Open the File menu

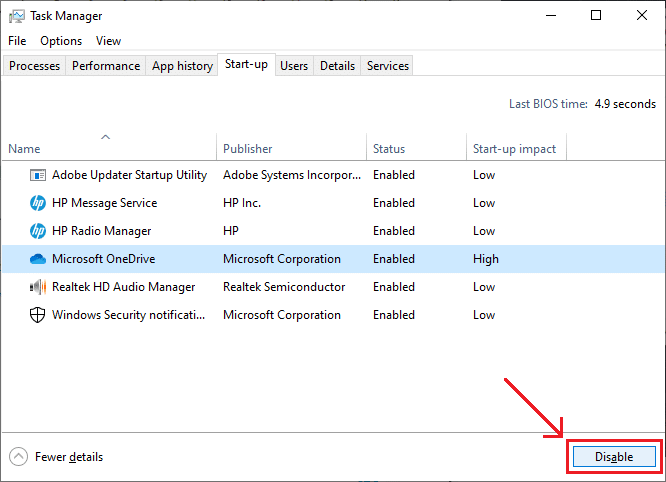click(x=17, y=41)
